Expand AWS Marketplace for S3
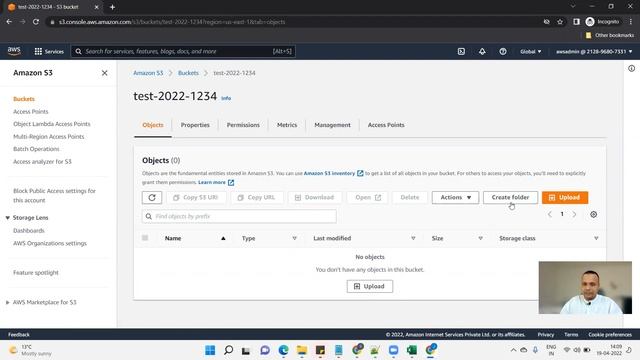The width and height of the screenshot is (640, 360). pyautogui.click(x=7, y=302)
